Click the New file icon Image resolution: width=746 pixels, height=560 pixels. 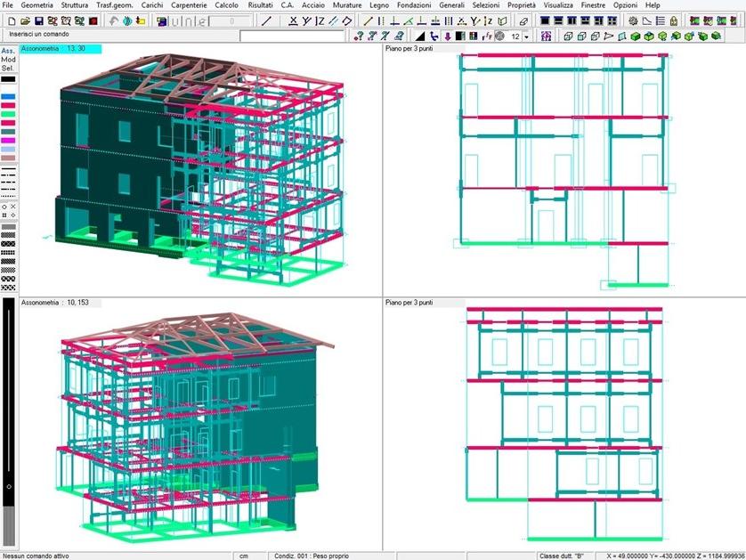tap(11, 21)
